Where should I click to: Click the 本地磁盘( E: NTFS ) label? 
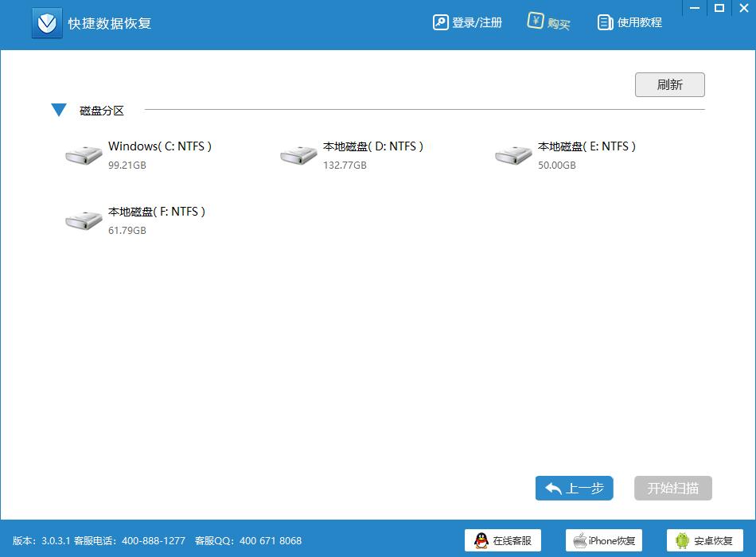586,146
